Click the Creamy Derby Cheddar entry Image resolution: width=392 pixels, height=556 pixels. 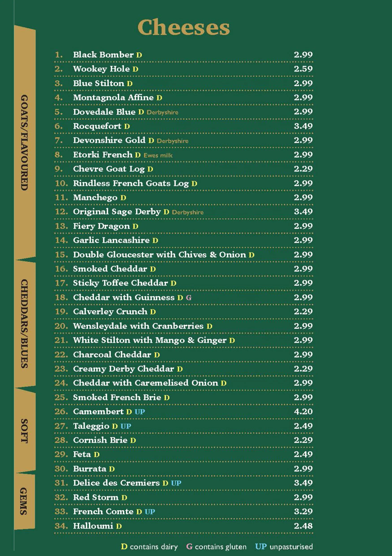[183, 369]
